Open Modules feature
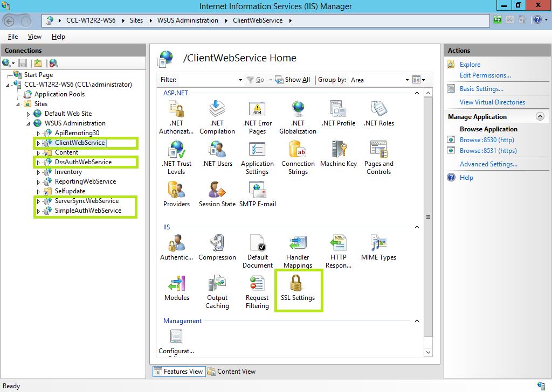 click(176, 288)
